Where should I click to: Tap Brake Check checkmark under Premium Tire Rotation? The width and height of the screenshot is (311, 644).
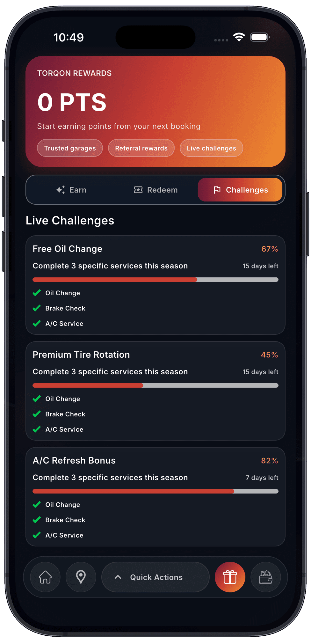click(37, 413)
